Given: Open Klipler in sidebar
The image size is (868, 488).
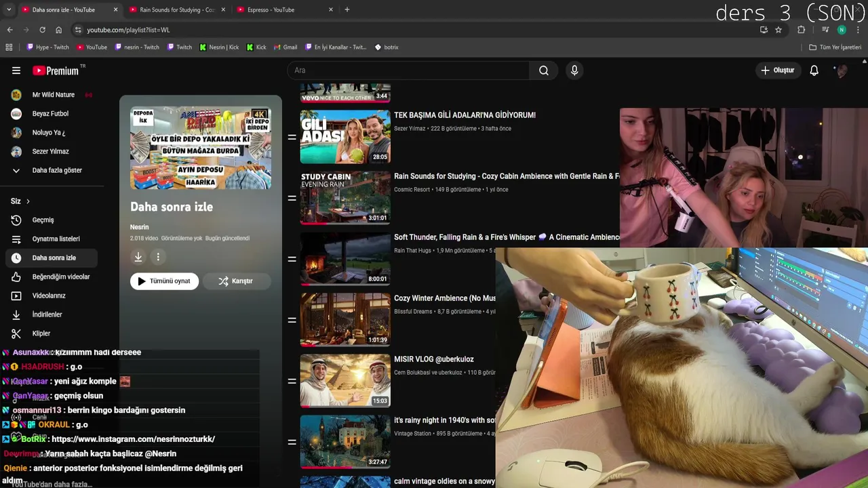Looking at the screenshot, I should [x=51, y=333].
